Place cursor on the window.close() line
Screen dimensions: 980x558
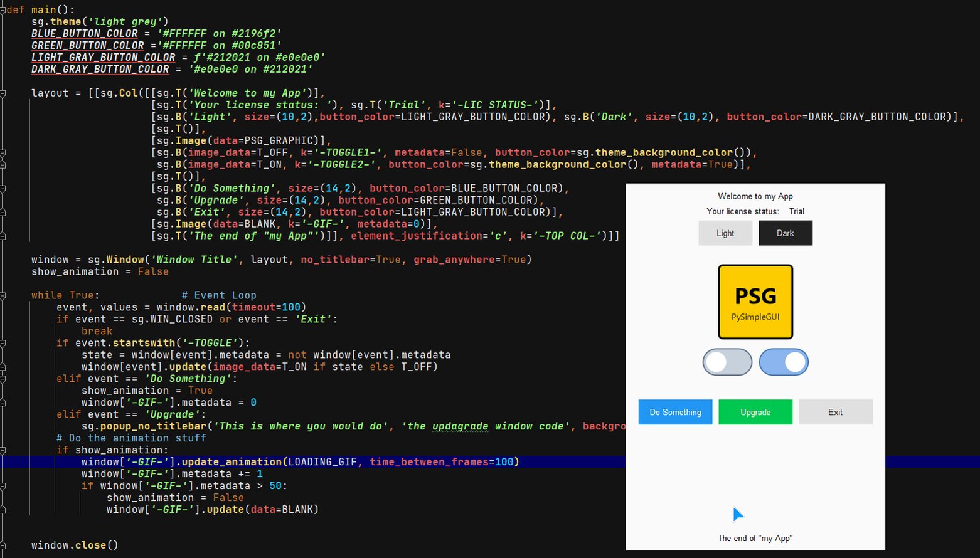74,545
